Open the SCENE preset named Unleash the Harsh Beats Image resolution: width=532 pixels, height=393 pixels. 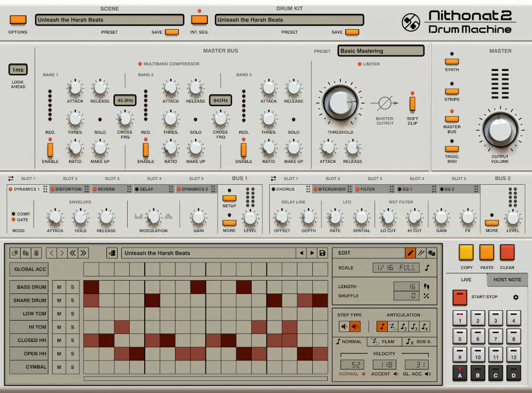[109, 20]
